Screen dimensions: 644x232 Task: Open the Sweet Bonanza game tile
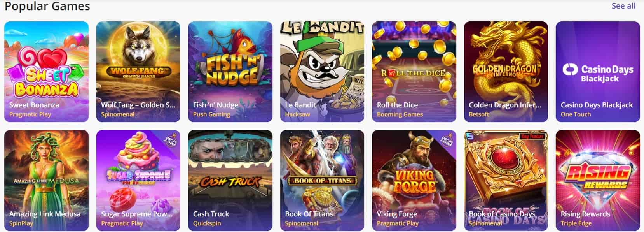[x=46, y=72]
